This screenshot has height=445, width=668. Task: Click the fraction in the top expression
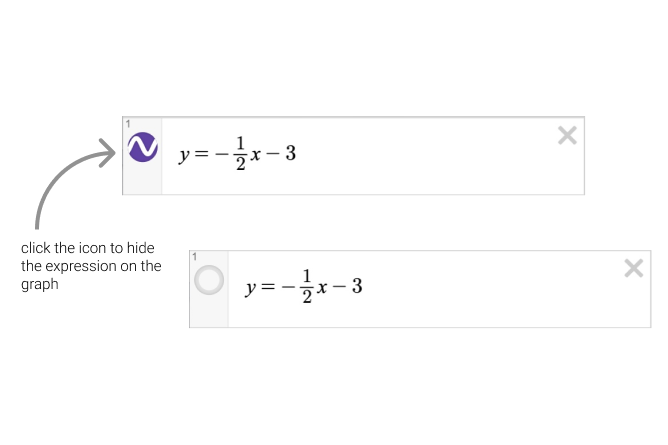(x=241, y=155)
